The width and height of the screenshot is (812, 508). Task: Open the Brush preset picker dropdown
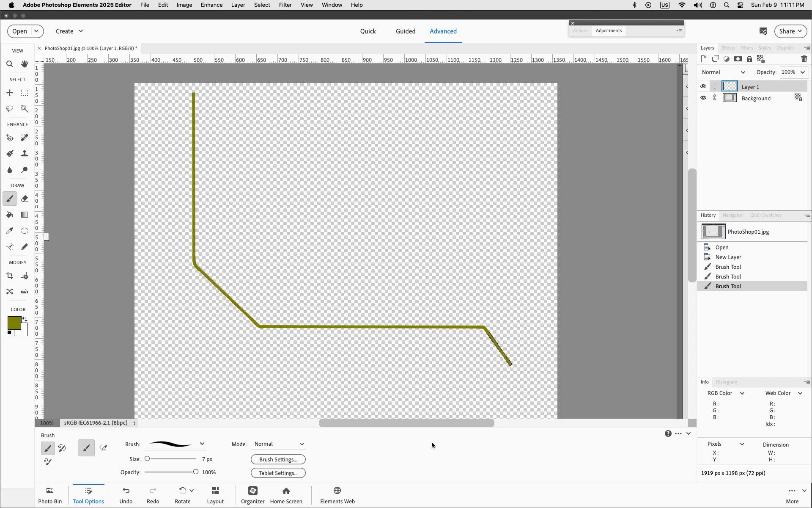pyautogui.click(x=202, y=444)
